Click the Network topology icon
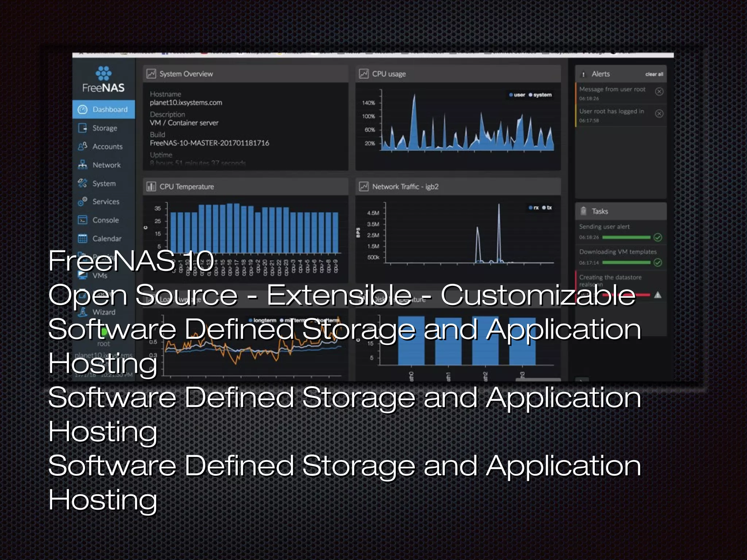 83,165
